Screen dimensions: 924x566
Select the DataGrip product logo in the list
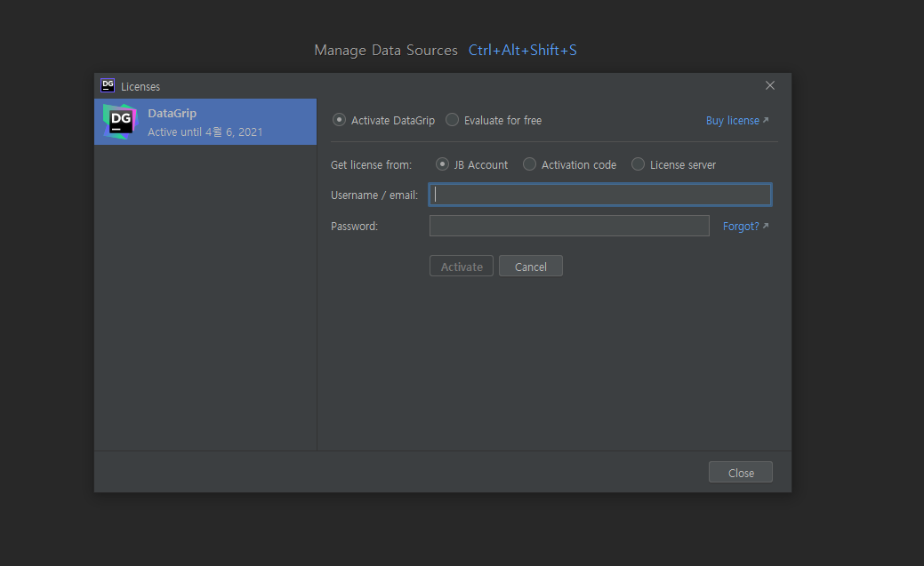point(120,122)
